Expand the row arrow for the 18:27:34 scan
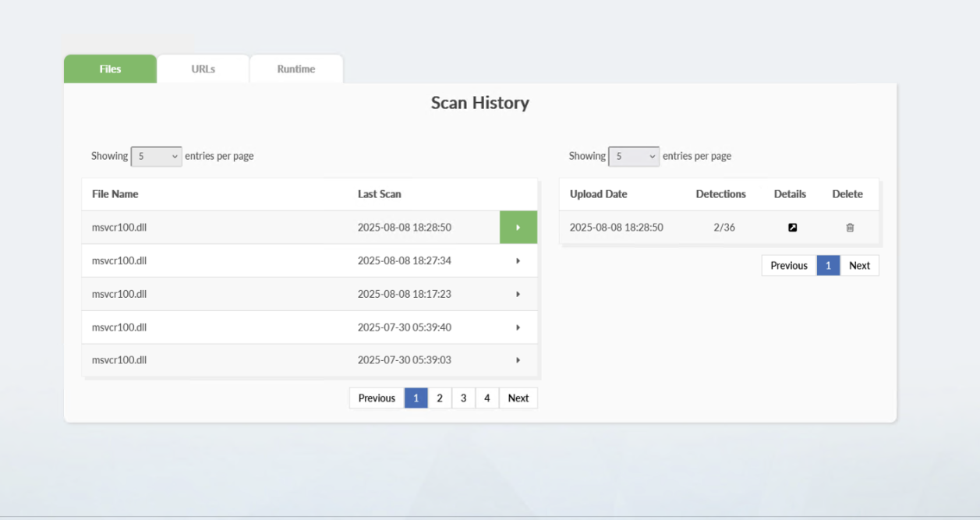 [518, 261]
